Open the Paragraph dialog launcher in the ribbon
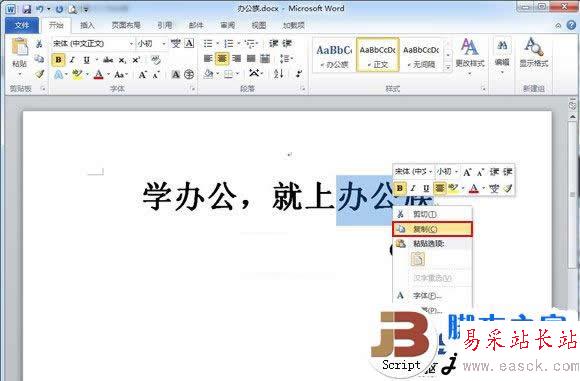The width and height of the screenshot is (580, 381). (x=303, y=89)
